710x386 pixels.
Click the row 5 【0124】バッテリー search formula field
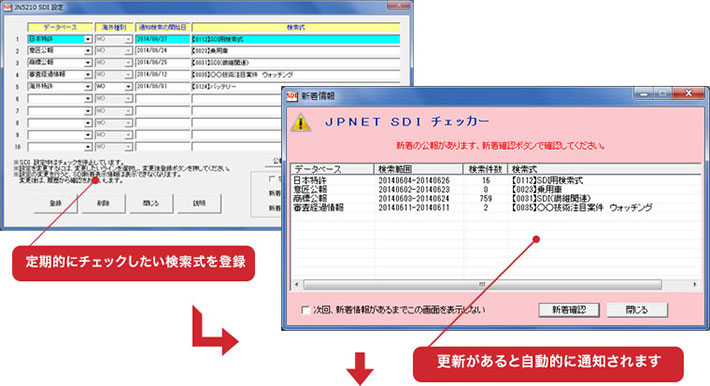tap(296, 87)
